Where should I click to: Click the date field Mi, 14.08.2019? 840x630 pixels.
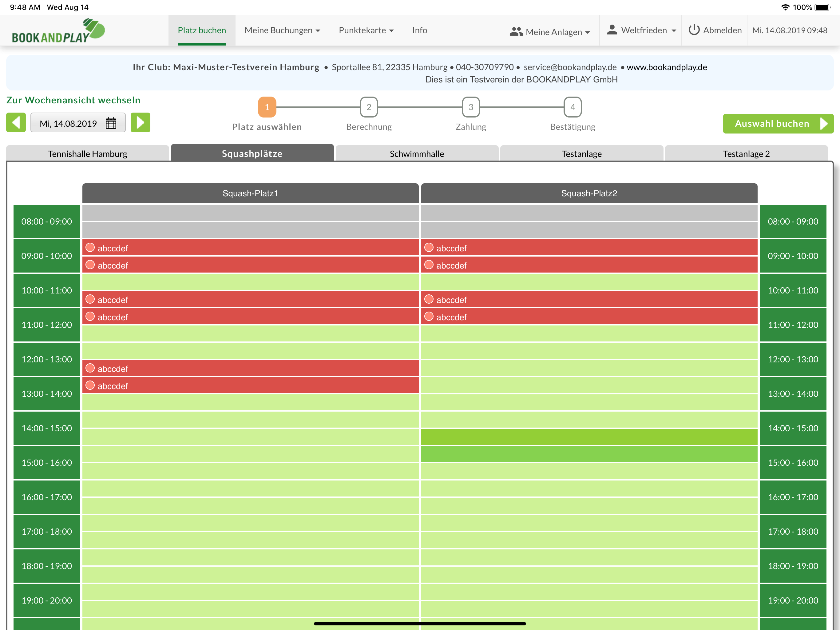pyautogui.click(x=78, y=123)
